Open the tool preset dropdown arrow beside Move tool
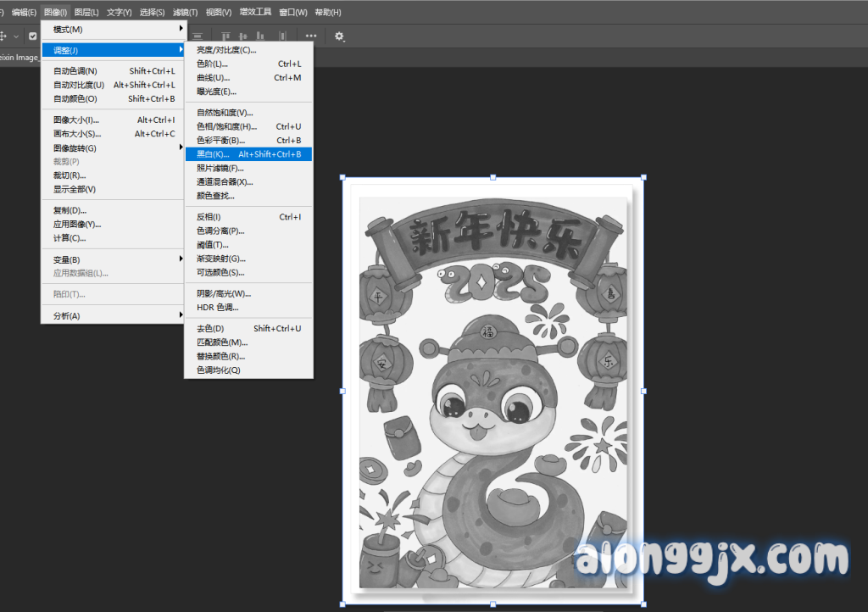Viewport: 868px width, 612px height. pos(16,36)
